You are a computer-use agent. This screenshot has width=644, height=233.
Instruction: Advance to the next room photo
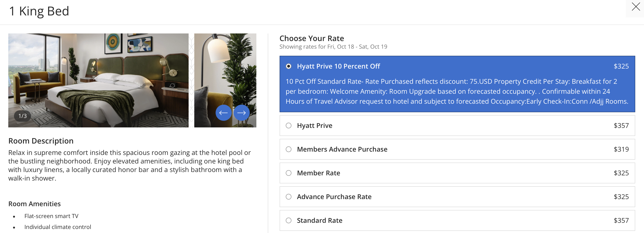pyautogui.click(x=241, y=113)
